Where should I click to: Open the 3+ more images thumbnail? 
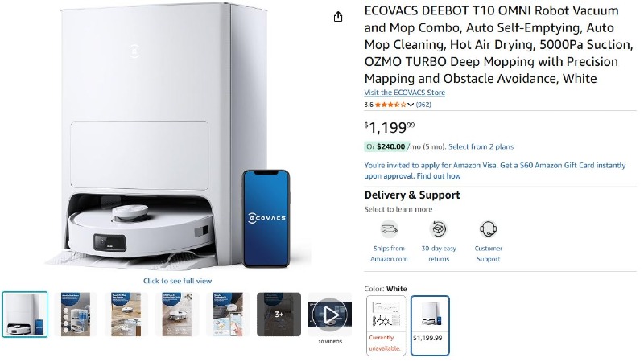tap(279, 315)
